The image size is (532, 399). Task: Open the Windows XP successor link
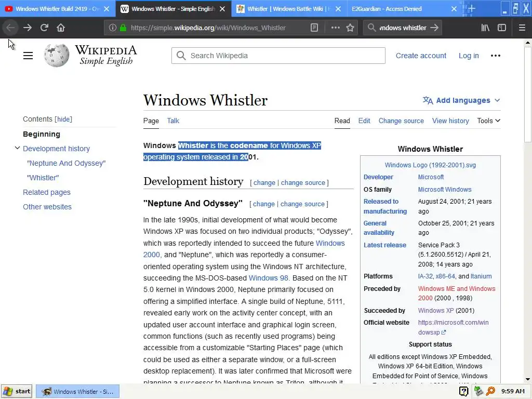click(x=436, y=311)
